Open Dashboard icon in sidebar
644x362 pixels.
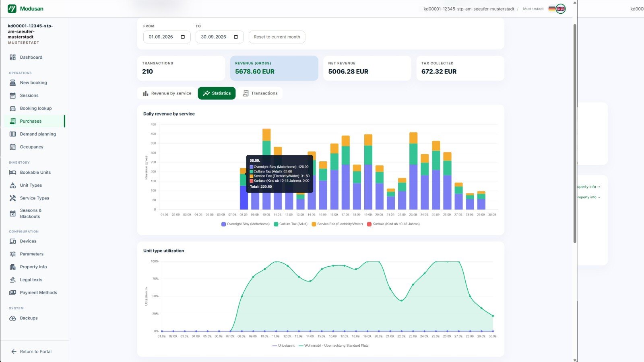point(12,57)
